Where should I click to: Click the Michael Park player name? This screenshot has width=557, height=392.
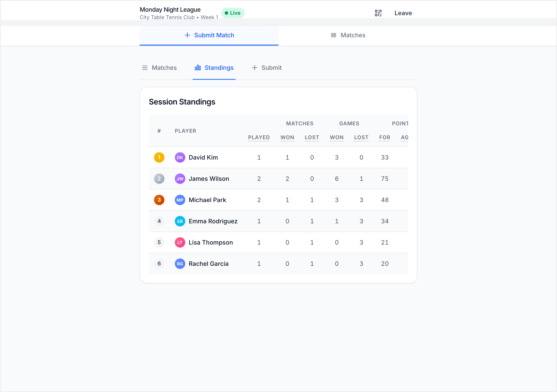pos(207,200)
